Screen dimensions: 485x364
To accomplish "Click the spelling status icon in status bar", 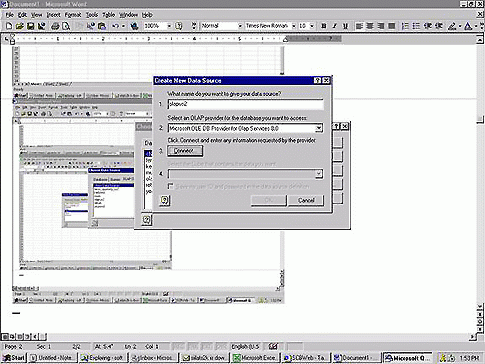I will click(273, 346).
